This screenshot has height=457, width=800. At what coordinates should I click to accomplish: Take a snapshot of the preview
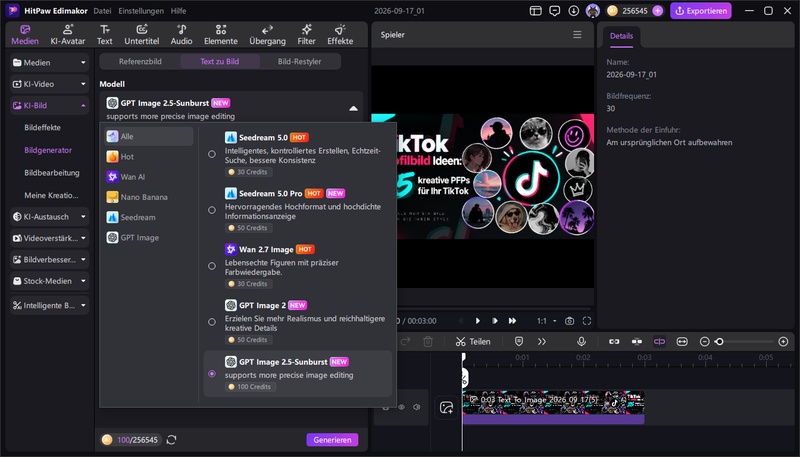point(569,321)
